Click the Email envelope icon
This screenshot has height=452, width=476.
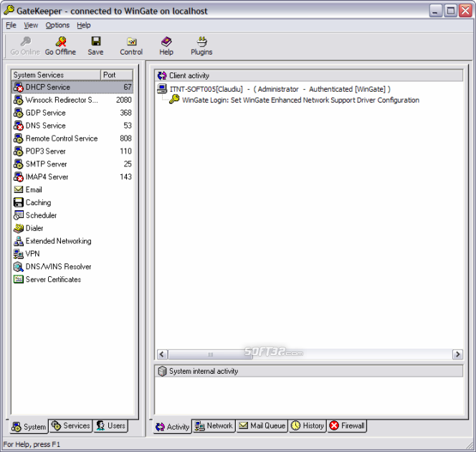19,189
